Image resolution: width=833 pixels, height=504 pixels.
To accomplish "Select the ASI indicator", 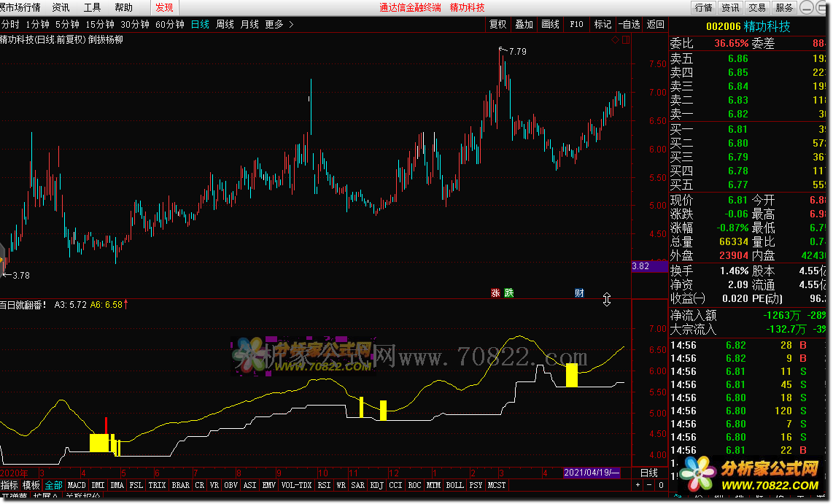I will tap(249, 485).
